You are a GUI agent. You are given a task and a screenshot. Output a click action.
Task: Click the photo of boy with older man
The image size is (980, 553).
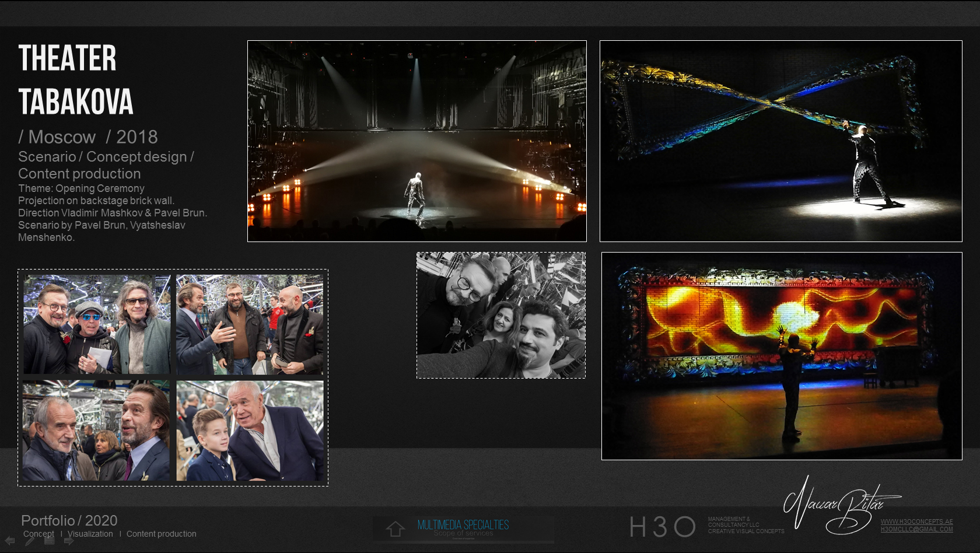point(250,431)
